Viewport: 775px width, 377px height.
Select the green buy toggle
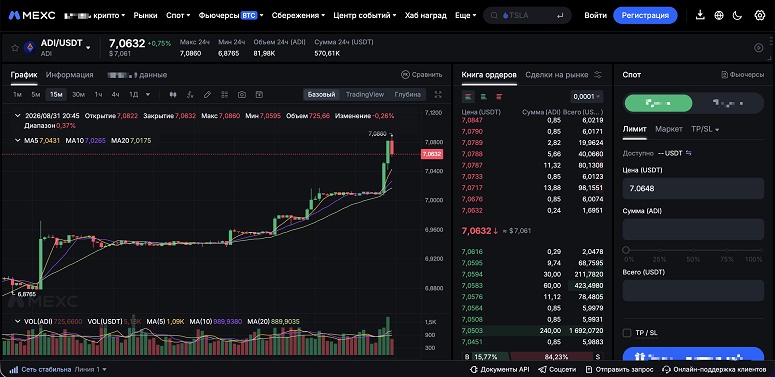tap(658, 103)
